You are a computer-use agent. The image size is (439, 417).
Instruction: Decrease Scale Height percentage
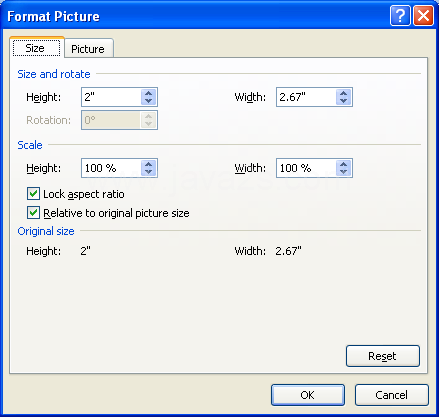148,172
